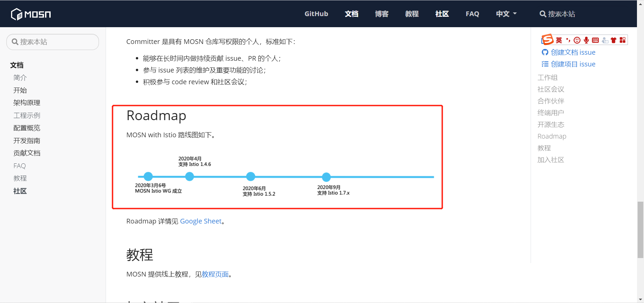Click the MOSN Istio roadmap timeline image
Viewport: 644px width, 303px height.
[x=284, y=176]
